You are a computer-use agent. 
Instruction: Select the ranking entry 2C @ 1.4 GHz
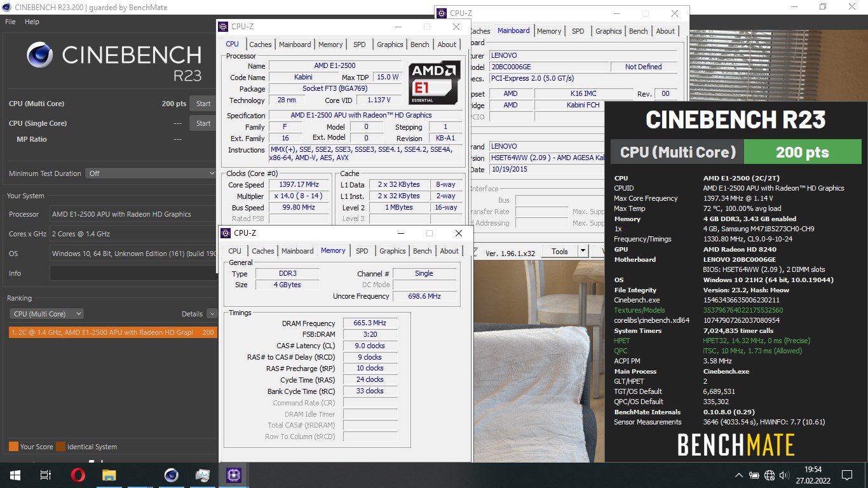coord(112,332)
